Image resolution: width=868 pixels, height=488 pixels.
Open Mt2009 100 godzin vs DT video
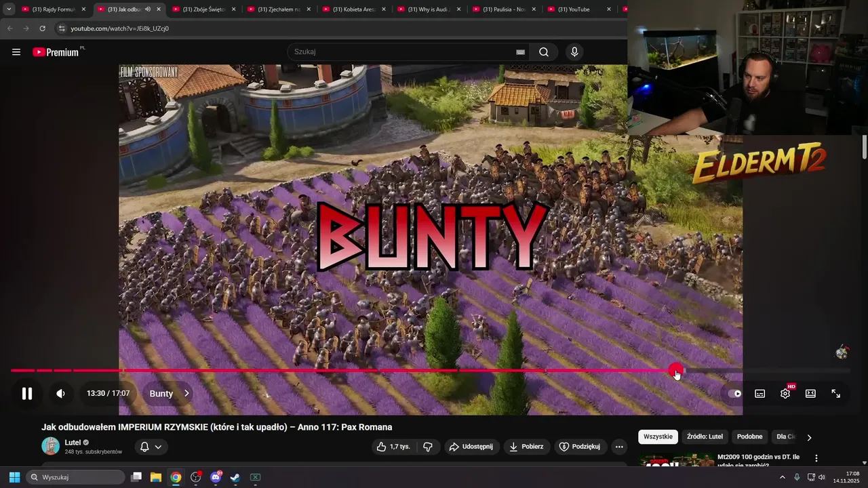[x=758, y=460]
